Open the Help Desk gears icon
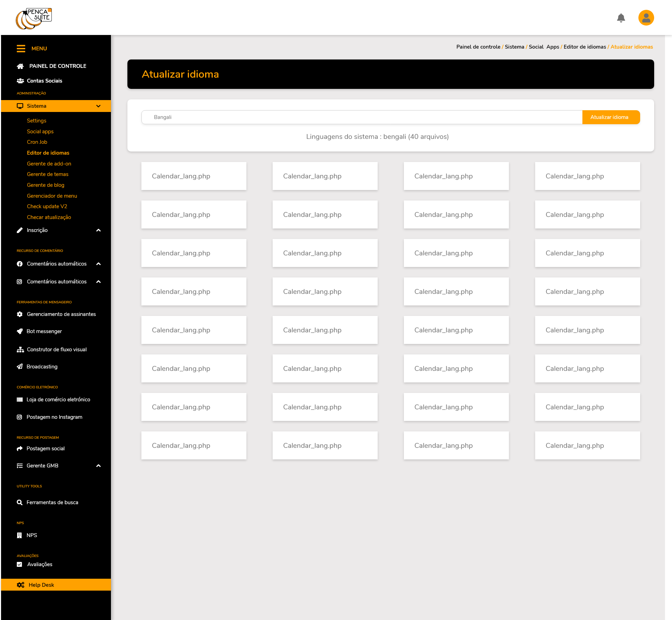 (21, 585)
